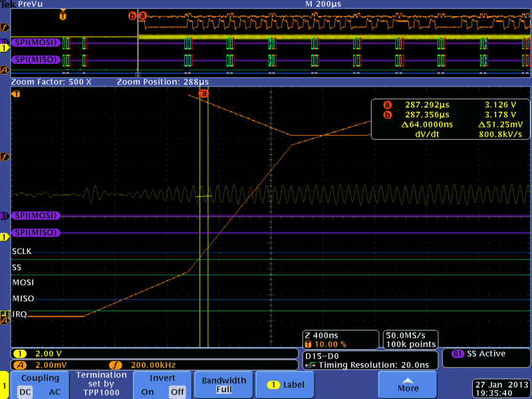Select AC coupling option
The height and width of the screenshot is (399, 532).
(55, 392)
